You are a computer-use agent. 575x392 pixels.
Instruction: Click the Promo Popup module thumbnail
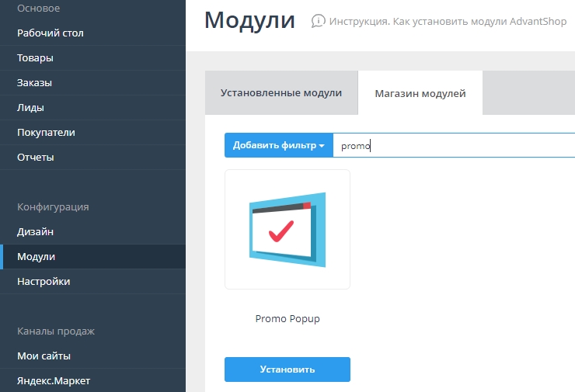[287, 229]
